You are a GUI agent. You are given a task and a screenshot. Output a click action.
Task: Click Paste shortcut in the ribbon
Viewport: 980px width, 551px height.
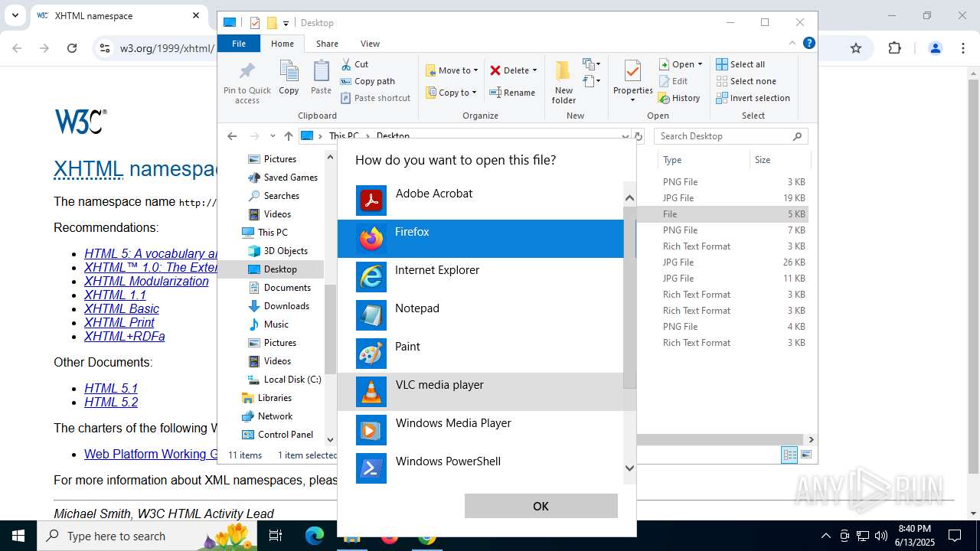tap(375, 98)
